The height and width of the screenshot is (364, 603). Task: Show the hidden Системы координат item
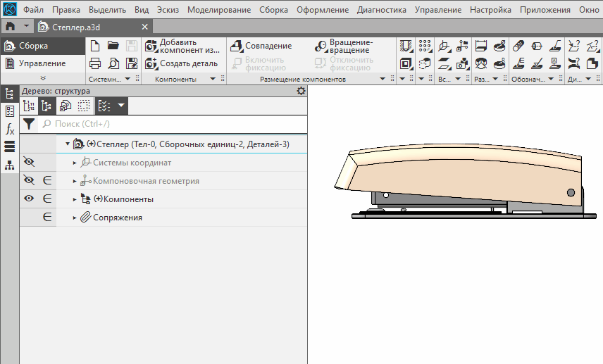pyautogui.click(x=29, y=163)
